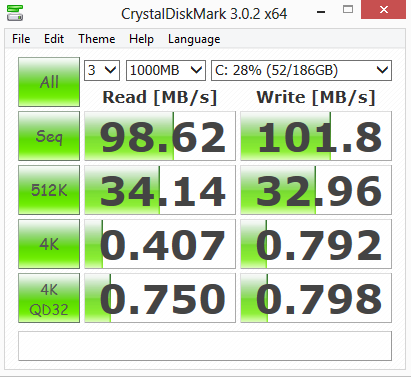This screenshot has width=411, height=377.
Task: Open the Language menu
Action: [x=194, y=39]
